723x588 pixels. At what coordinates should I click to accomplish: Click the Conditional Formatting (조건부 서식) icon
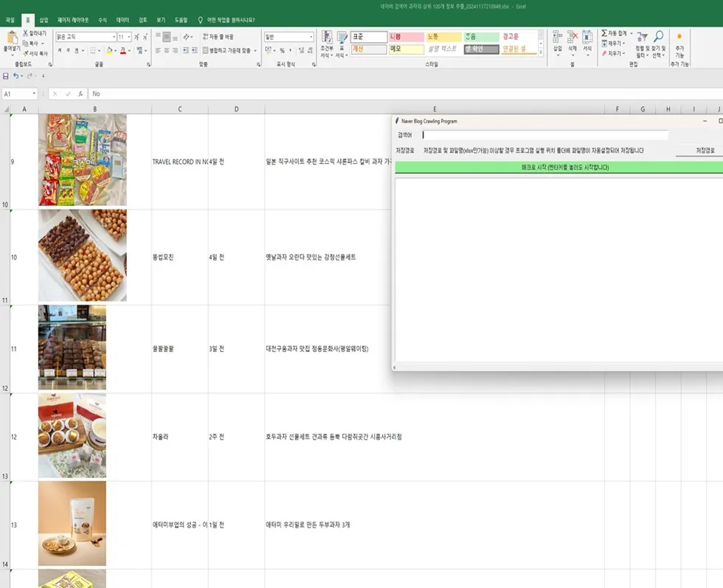coord(326,38)
